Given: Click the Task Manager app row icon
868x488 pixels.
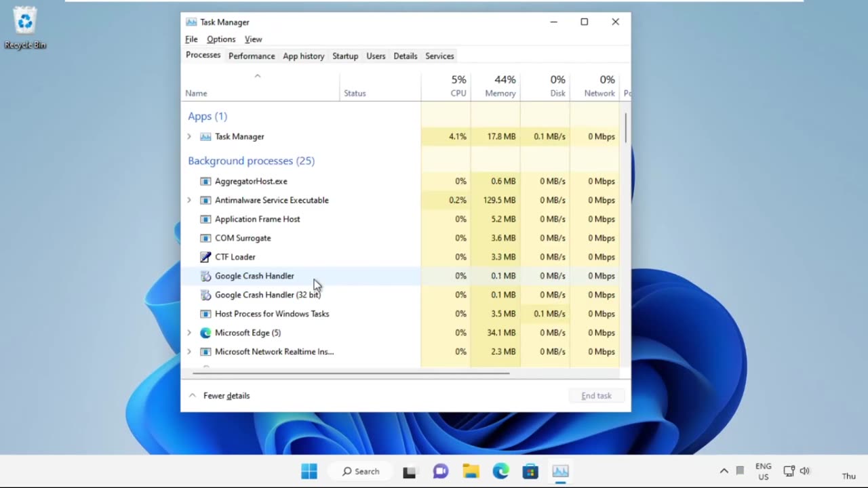Looking at the screenshot, I should tap(205, 136).
